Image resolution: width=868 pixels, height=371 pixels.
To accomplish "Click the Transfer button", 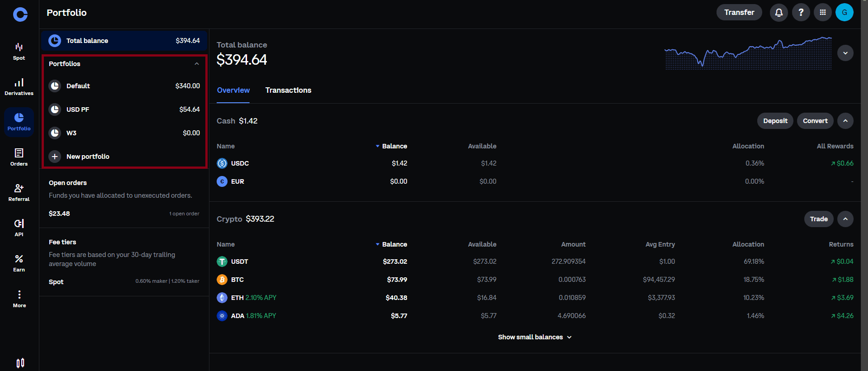I will pos(739,13).
